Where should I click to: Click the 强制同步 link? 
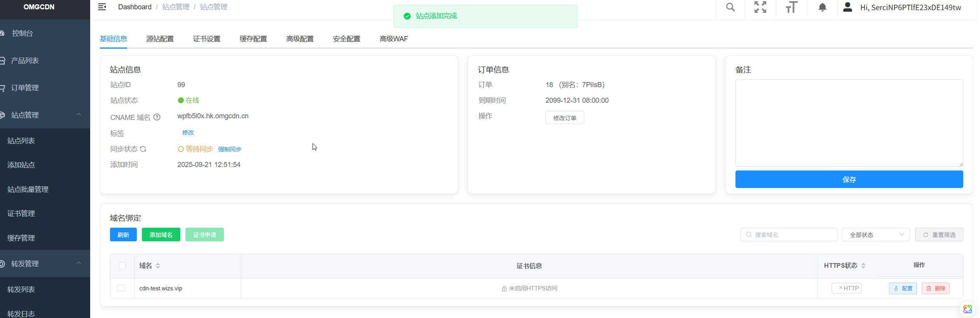pos(229,149)
